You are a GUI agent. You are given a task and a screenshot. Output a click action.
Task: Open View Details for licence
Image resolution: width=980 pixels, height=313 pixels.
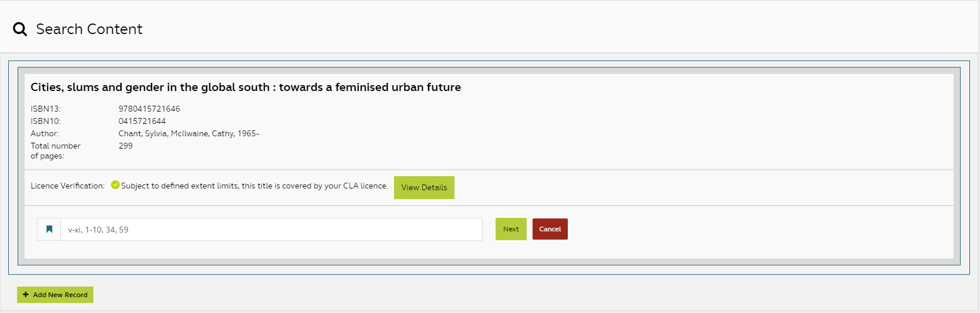(424, 187)
